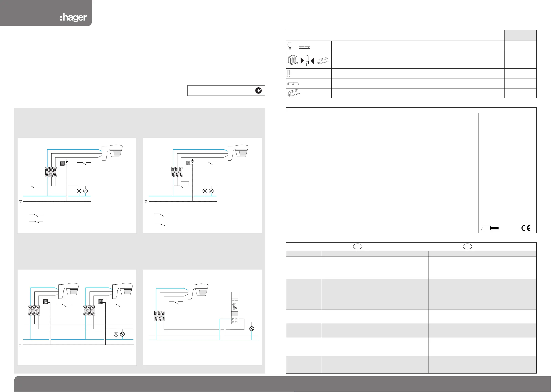Image resolution: width=551 pixels, height=392 pixels.
Task: Click the halogen capsule lamp between the arrows
Action: pyautogui.click(x=307, y=60)
